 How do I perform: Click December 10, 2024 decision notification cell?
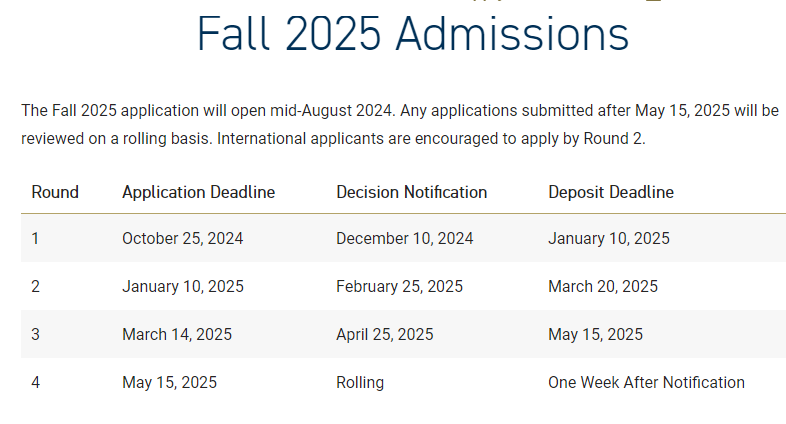point(405,238)
